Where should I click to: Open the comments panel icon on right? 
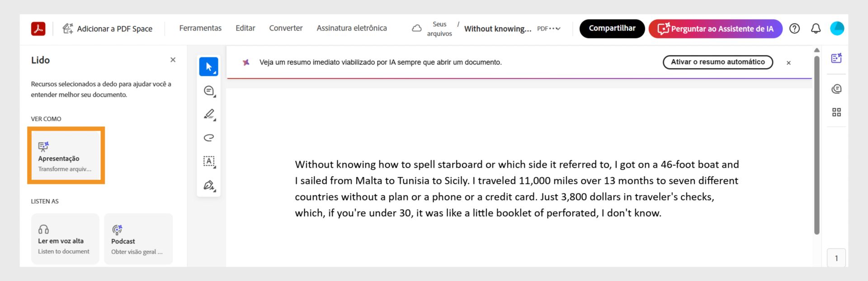836,89
